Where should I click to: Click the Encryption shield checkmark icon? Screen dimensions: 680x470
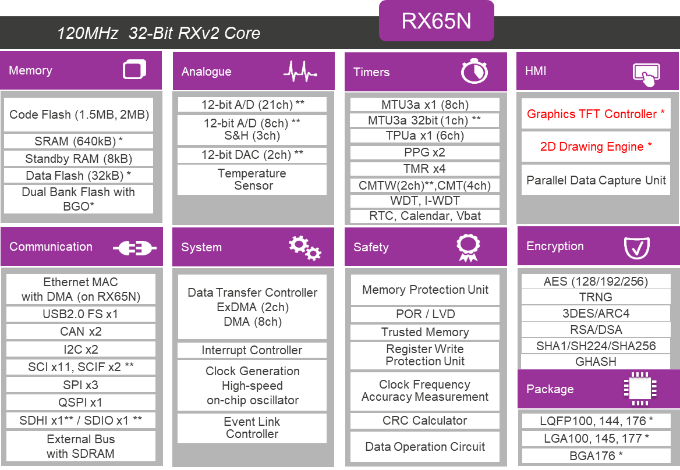click(637, 247)
